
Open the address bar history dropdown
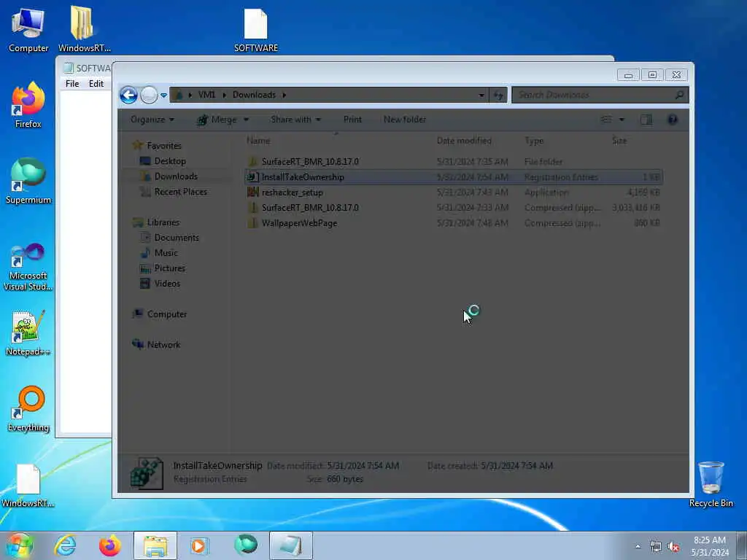481,96
